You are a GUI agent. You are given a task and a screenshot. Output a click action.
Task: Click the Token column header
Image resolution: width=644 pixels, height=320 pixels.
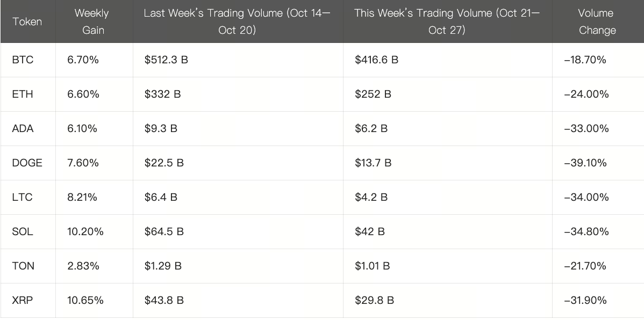pyautogui.click(x=27, y=22)
